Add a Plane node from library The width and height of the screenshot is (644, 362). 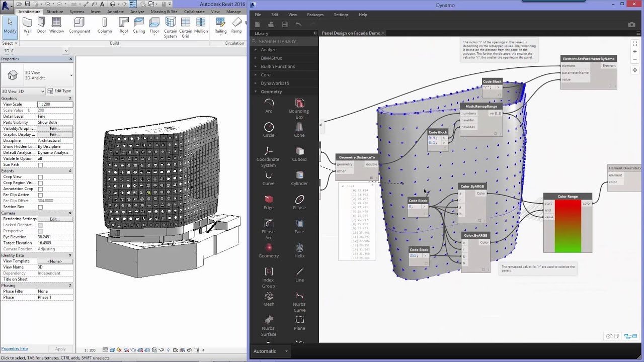299,323
